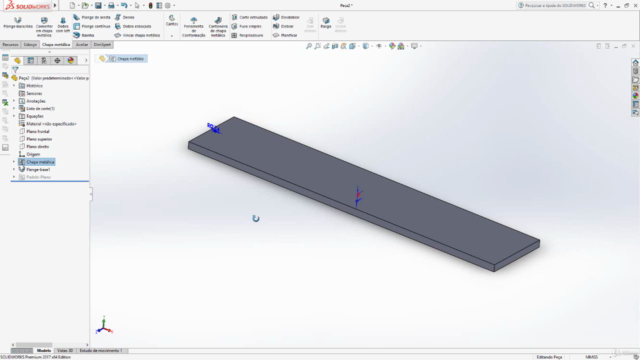
Task: Click the Undo arrow icon
Action: (x=124, y=5)
